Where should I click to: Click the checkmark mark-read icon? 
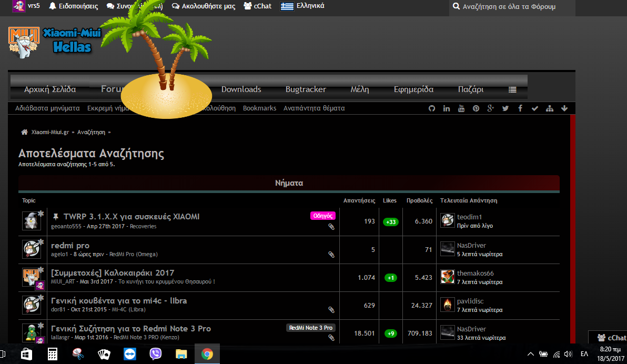tap(535, 108)
